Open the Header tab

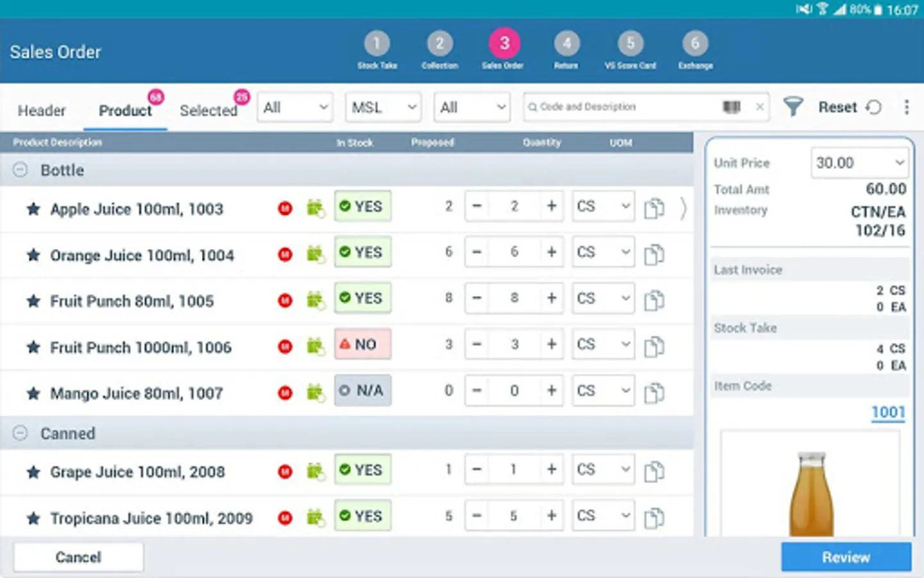[x=42, y=110]
